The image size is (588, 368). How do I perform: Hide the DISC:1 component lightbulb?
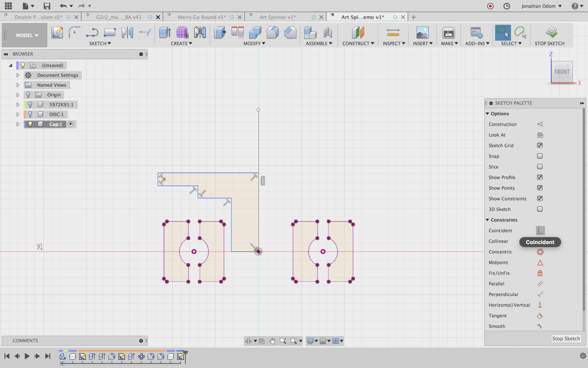(x=30, y=114)
